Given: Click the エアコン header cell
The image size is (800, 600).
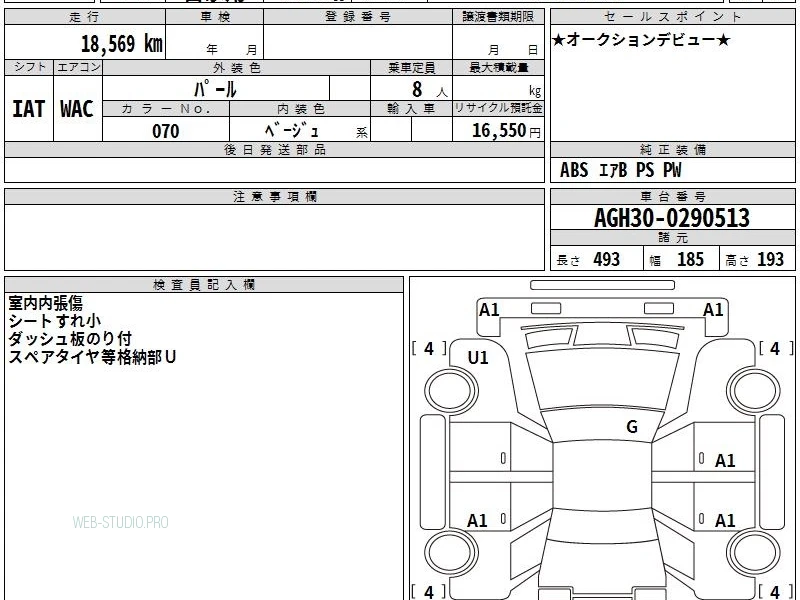Looking at the screenshot, I should [x=78, y=68].
